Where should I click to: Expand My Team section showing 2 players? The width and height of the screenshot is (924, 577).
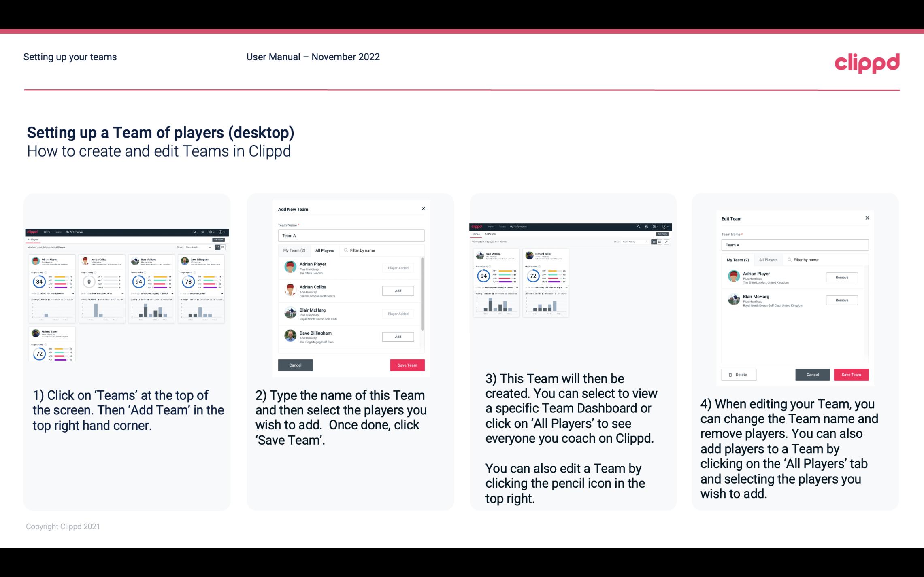[x=294, y=250]
